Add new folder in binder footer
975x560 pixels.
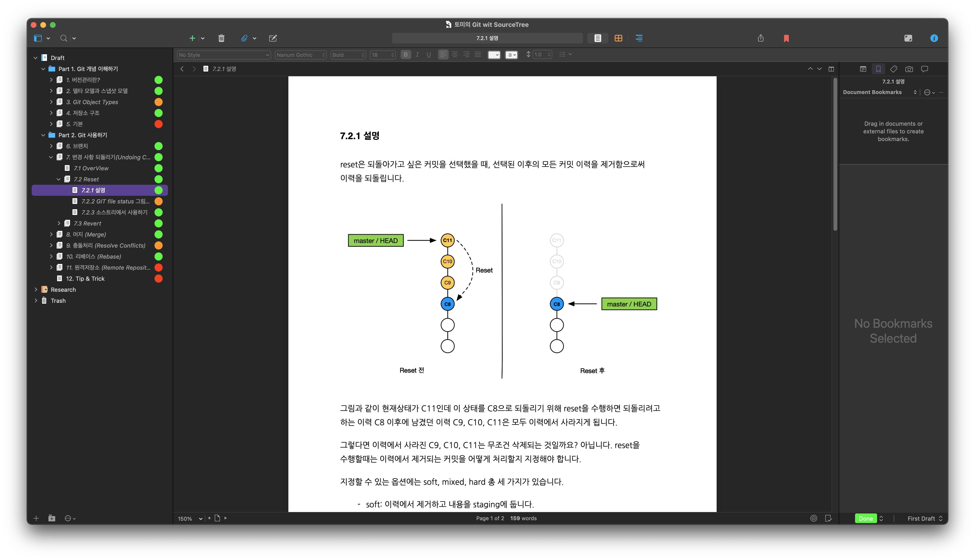52,518
